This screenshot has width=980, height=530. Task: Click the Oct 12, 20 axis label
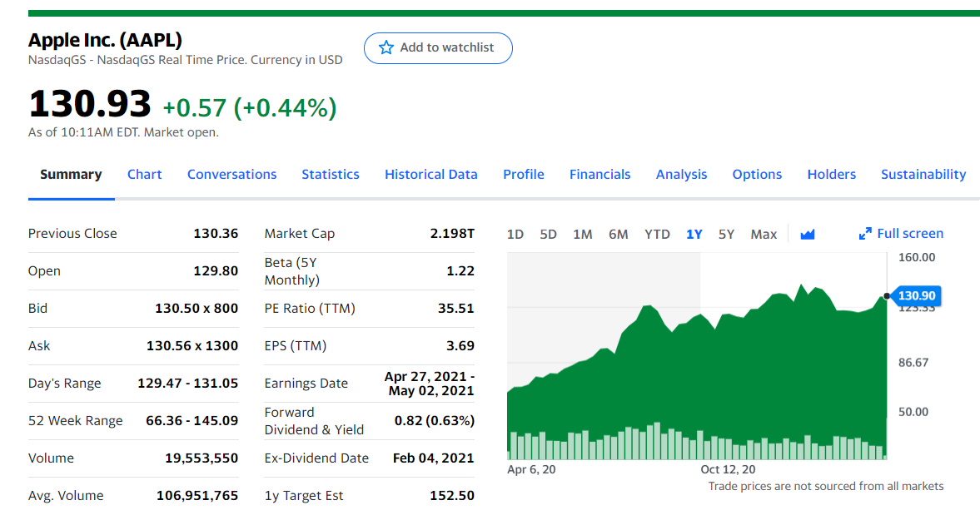click(728, 469)
